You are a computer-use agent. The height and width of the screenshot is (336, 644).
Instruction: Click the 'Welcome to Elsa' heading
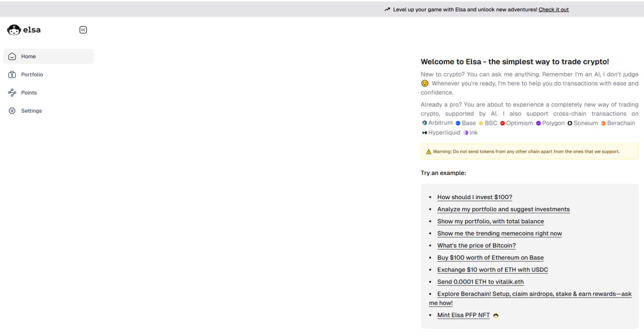(515, 62)
